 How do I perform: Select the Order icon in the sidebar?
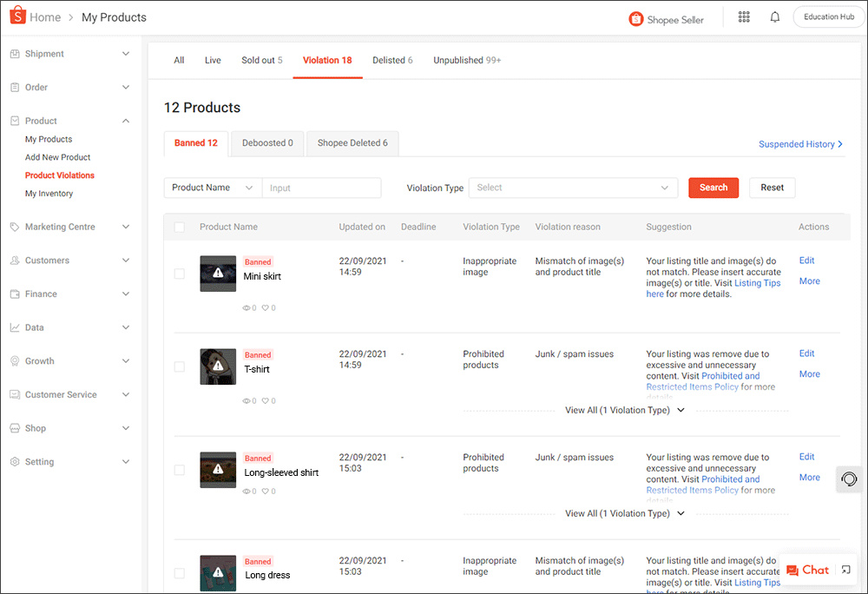(14, 87)
